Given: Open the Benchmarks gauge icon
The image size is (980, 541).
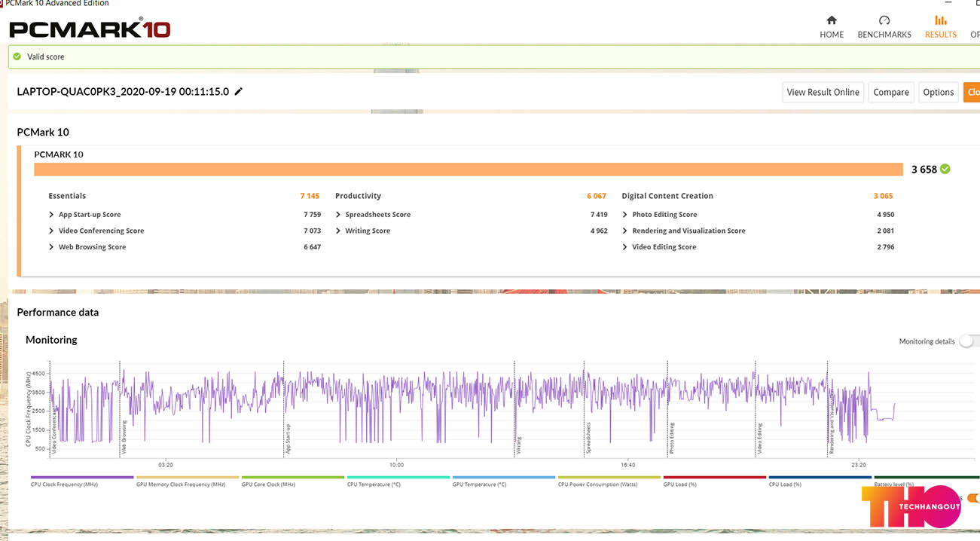Looking at the screenshot, I should (884, 20).
